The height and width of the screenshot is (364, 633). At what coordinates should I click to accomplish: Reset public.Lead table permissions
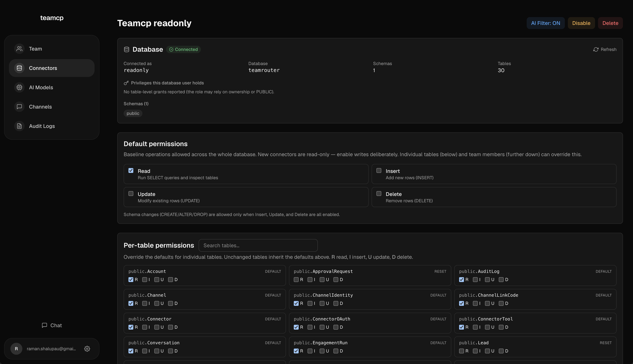[x=605, y=343]
